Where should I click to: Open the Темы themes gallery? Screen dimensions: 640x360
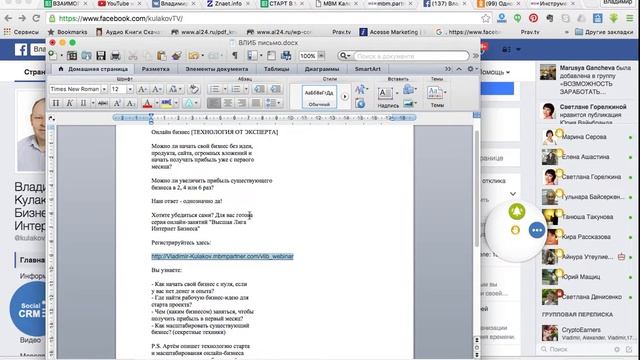(435, 93)
